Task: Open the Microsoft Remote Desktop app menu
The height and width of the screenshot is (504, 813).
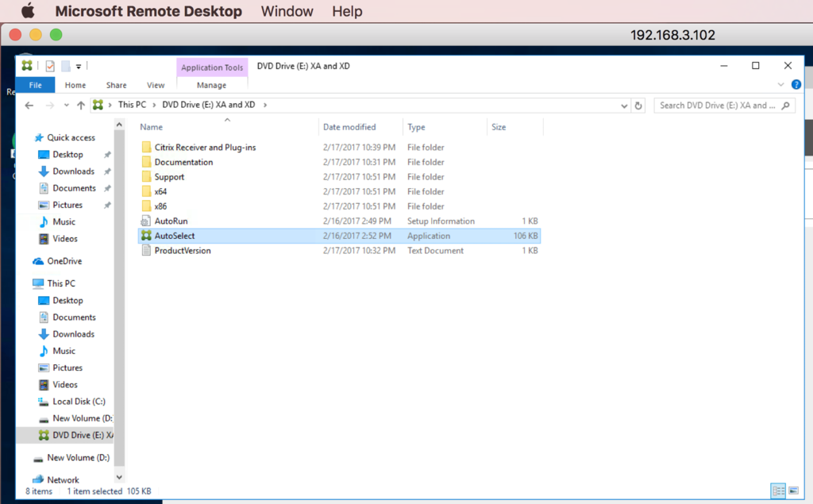Action: coord(148,11)
